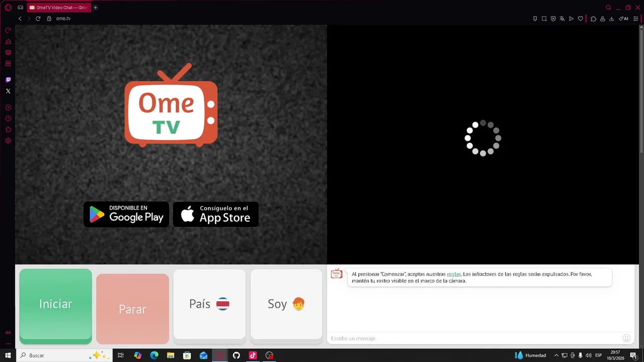Viewport: 644px width, 362px height.
Task: Open the 20:57 clock and date
Action: pyautogui.click(x=615, y=355)
